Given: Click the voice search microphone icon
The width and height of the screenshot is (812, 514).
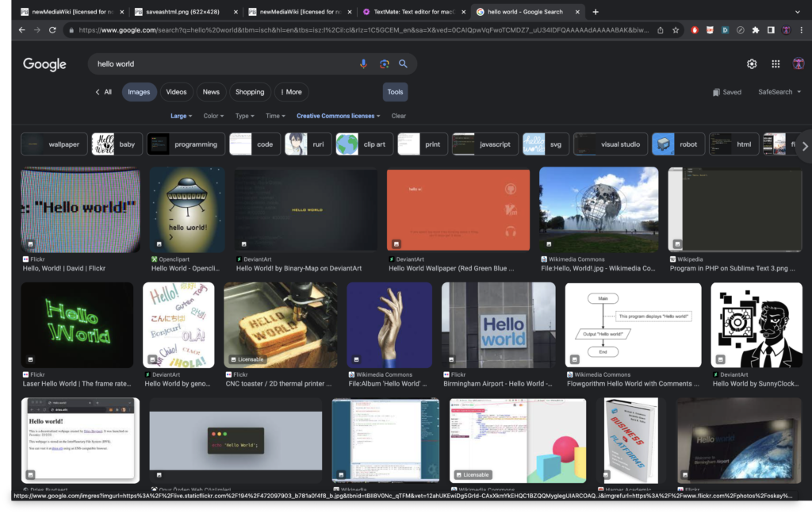Looking at the screenshot, I should (x=364, y=64).
